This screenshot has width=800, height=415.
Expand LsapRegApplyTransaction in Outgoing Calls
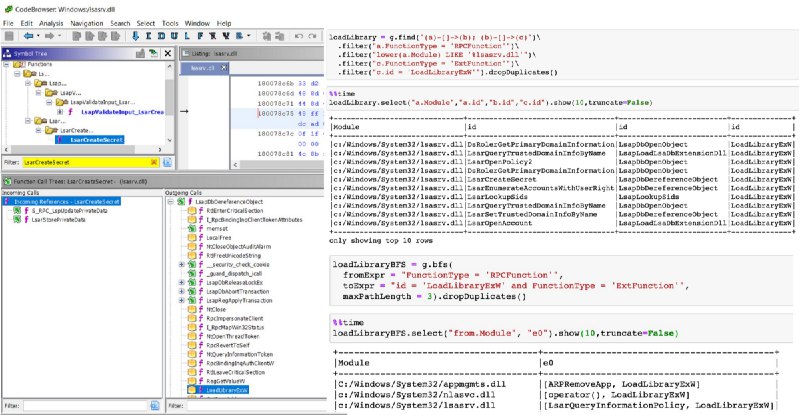click(x=181, y=300)
